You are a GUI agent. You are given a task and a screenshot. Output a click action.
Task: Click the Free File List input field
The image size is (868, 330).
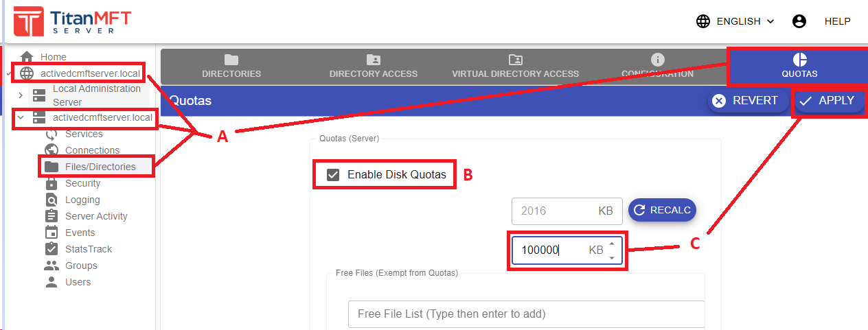[x=525, y=314]
